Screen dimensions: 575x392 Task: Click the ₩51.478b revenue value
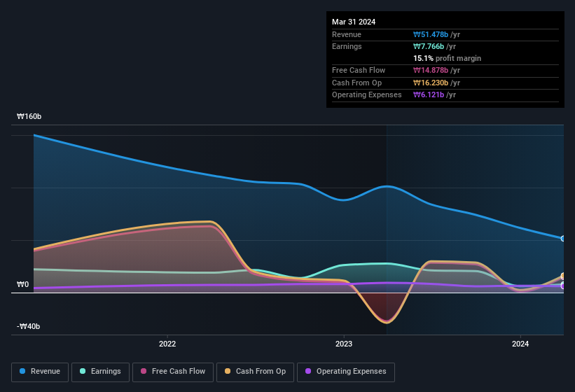pos(431,34)
